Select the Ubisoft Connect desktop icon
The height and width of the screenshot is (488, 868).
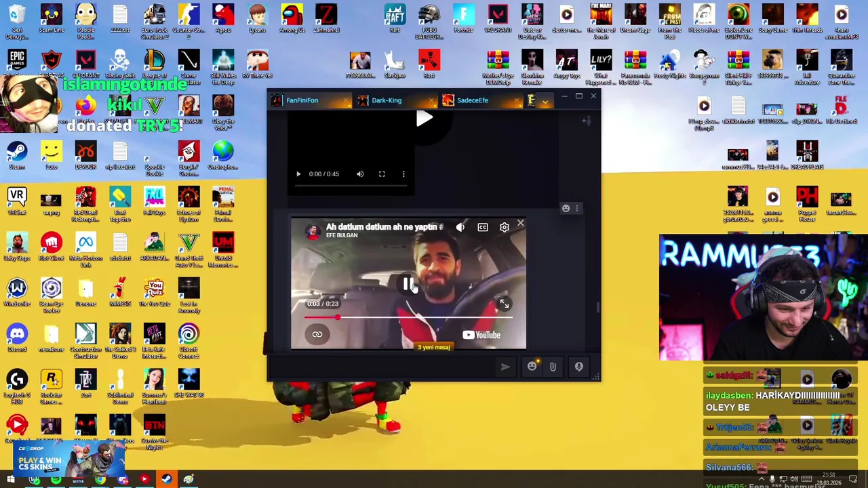(x=189, y=340)
